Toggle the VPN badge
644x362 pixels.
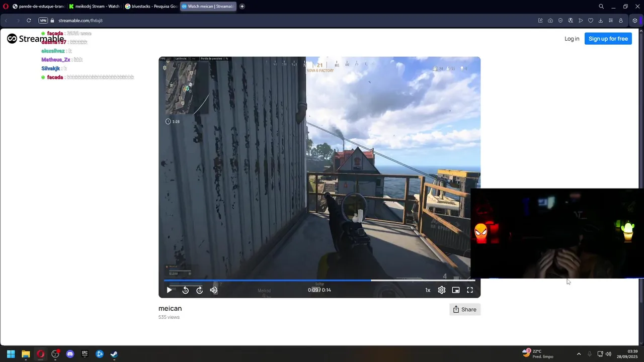pyautogui.click(x=43, y=21)
